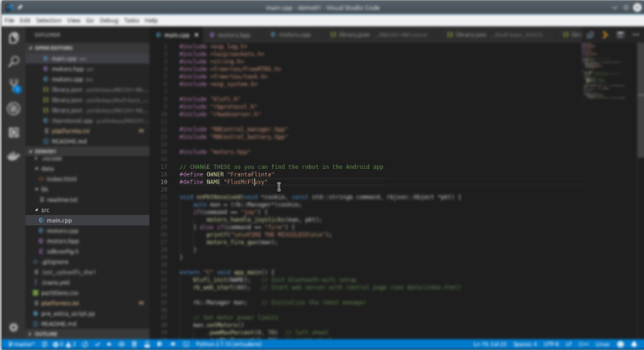Open the Extensions view

pos(13,132)
